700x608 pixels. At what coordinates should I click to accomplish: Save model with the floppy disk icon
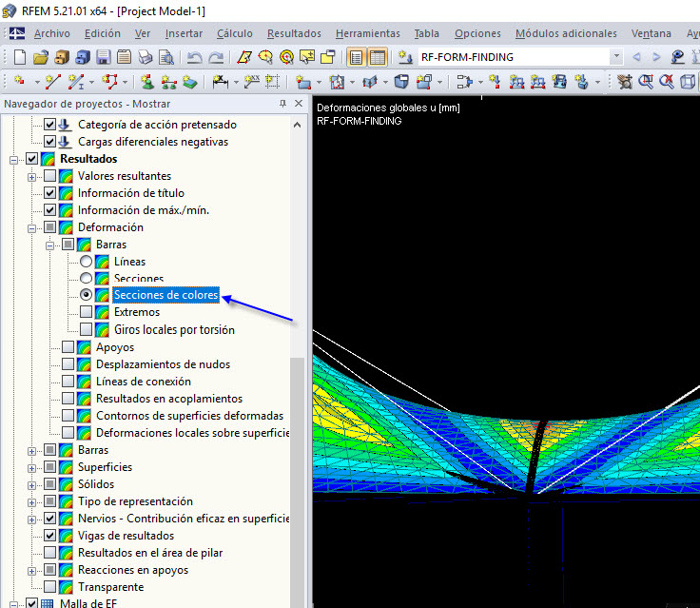(x=103, y=57)
